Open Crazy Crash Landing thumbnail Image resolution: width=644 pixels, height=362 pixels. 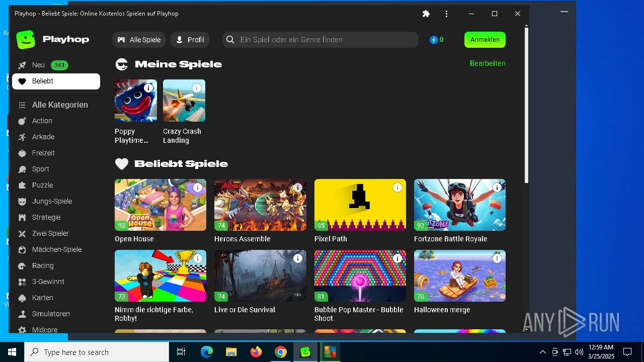(184, 101)
